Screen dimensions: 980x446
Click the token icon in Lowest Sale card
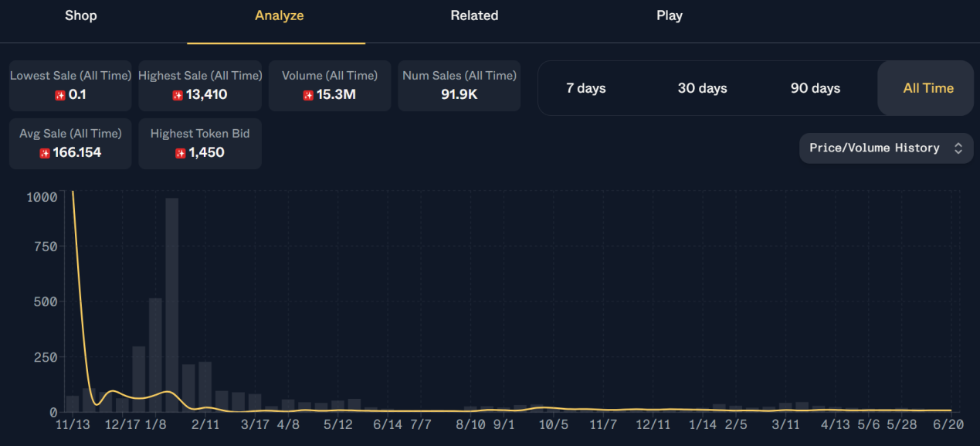coord(60,95)
